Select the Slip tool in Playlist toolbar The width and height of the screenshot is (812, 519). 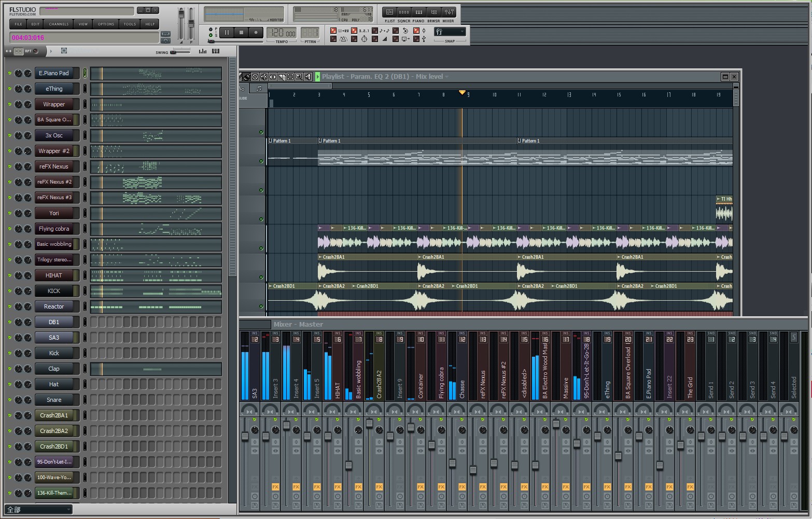(273, 77)
